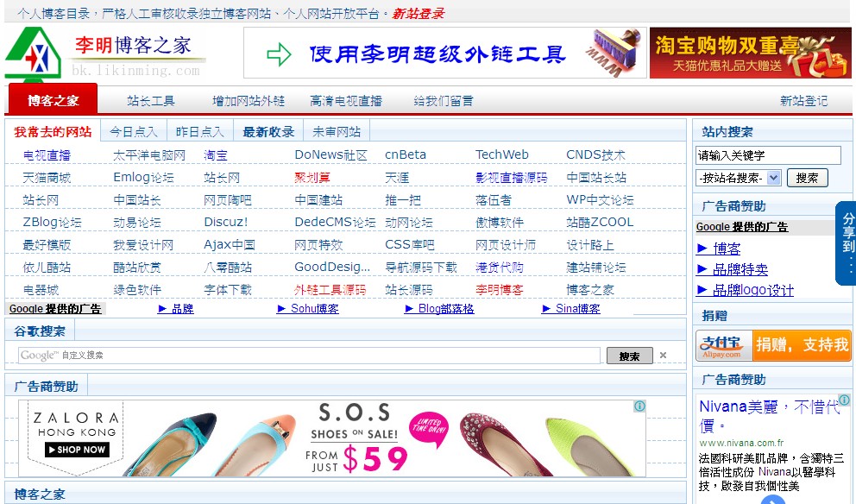The image size is (856, 504).
Task: Expand the 按站名搜索 dropdown
Action: (773, 178)
